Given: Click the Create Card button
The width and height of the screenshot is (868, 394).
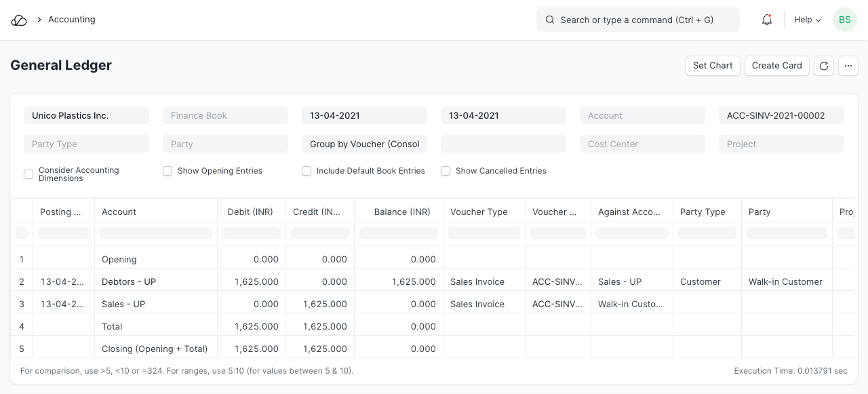Looking at the screenshot, I should click(776, 66).
